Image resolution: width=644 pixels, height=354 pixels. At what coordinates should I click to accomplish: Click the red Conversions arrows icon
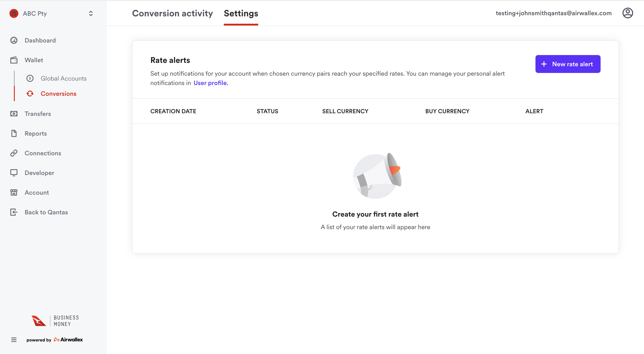[x=30, y=94]
